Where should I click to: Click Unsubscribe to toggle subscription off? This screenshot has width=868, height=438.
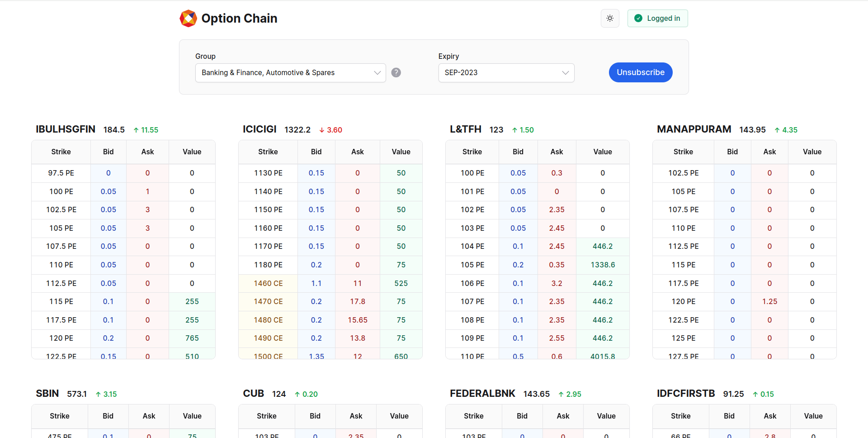(x=641, y=72)
